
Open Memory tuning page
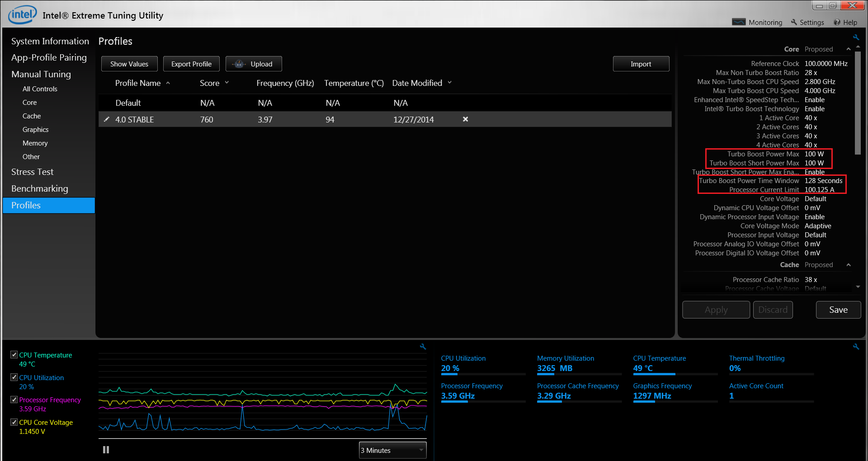(35, 143)
